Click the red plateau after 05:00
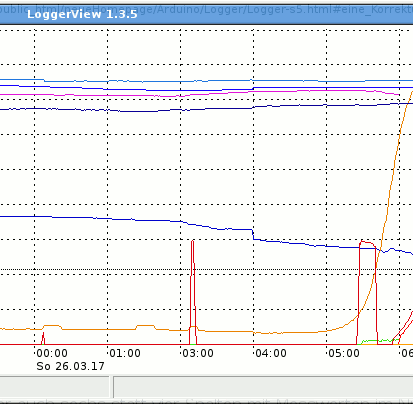Image resolution: width=413 pixels, height=404 pixels. (367, 243)
